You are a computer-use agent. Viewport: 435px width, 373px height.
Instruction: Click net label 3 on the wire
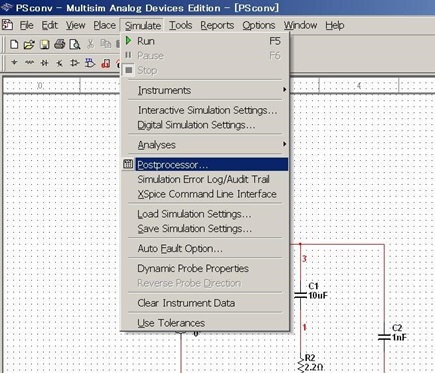pos(304,259)
